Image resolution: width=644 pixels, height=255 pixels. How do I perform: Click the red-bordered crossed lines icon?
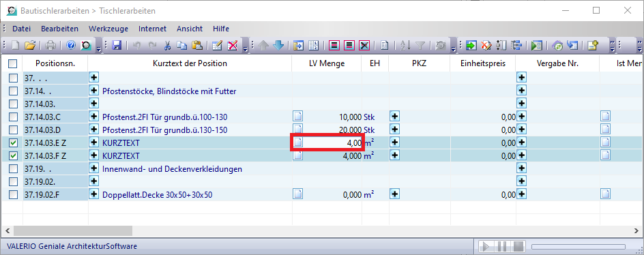pos(364,46)
